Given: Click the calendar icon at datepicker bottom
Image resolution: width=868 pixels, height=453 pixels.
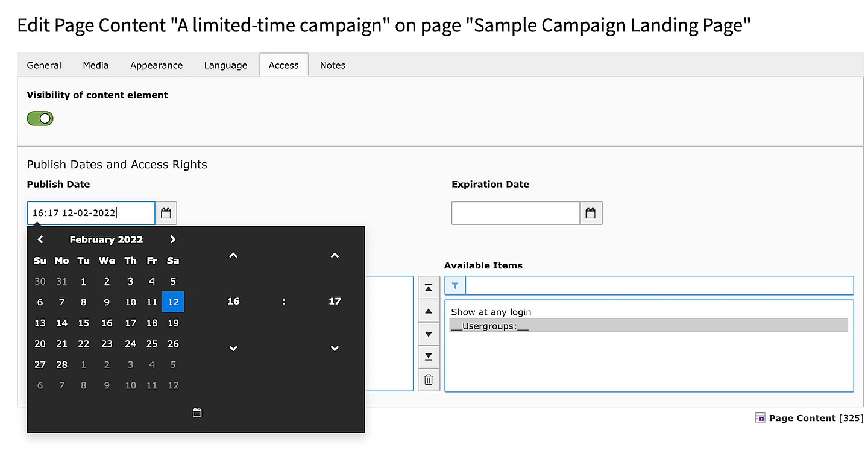Looking at the screenshot, I should coord(197,412).
